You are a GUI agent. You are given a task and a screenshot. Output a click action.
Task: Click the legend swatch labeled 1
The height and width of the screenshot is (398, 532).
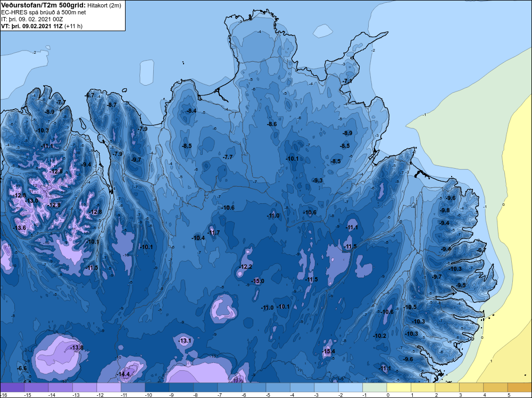pos(423,387)
